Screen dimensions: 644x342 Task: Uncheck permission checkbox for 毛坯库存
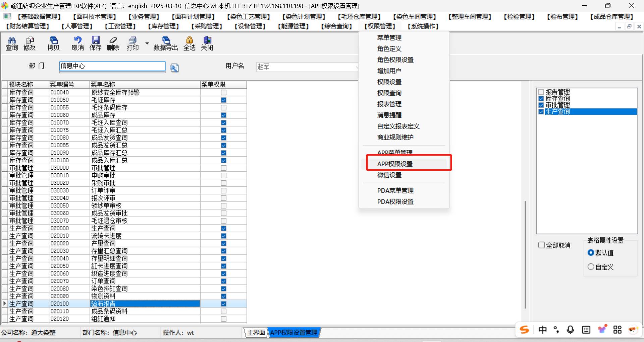[x=224, y=100]
